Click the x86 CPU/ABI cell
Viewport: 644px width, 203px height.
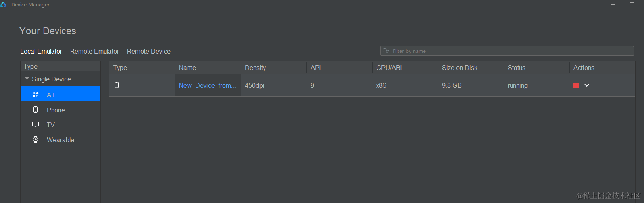(405, 85)
